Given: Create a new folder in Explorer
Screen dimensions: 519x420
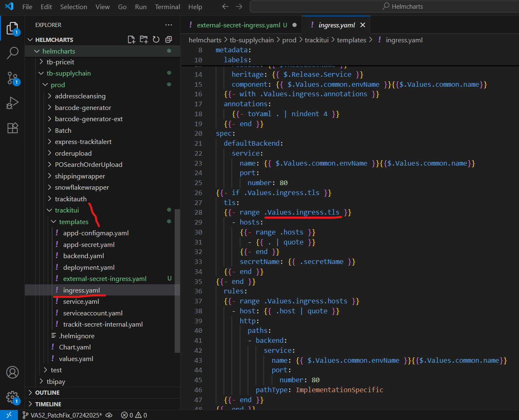Looking at the screenshot, I should [144, 39].
